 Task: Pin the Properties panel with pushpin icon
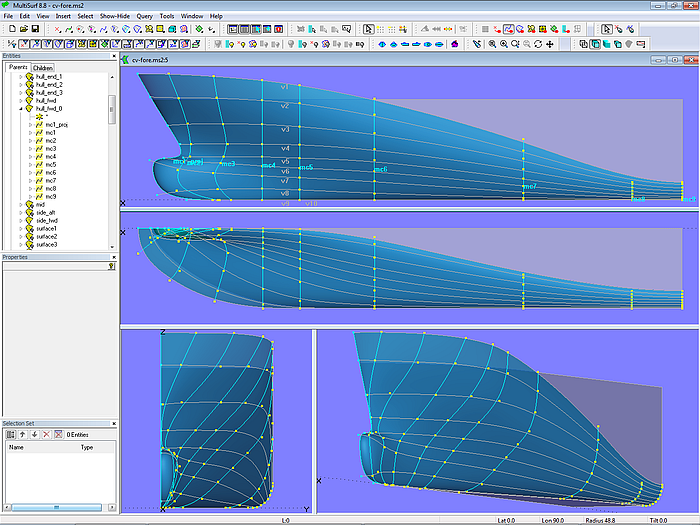click(111, 266)
